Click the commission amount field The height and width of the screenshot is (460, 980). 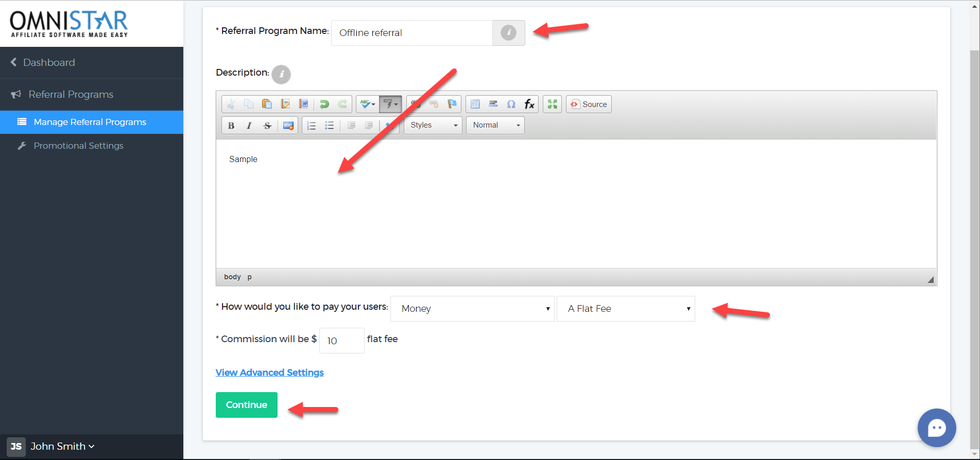[x=342, y=341]
